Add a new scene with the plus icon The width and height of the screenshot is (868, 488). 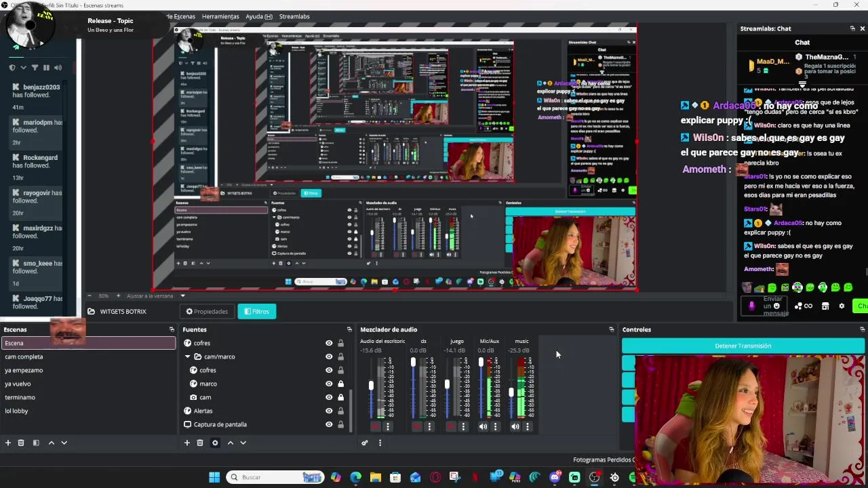tap(8, 443)
